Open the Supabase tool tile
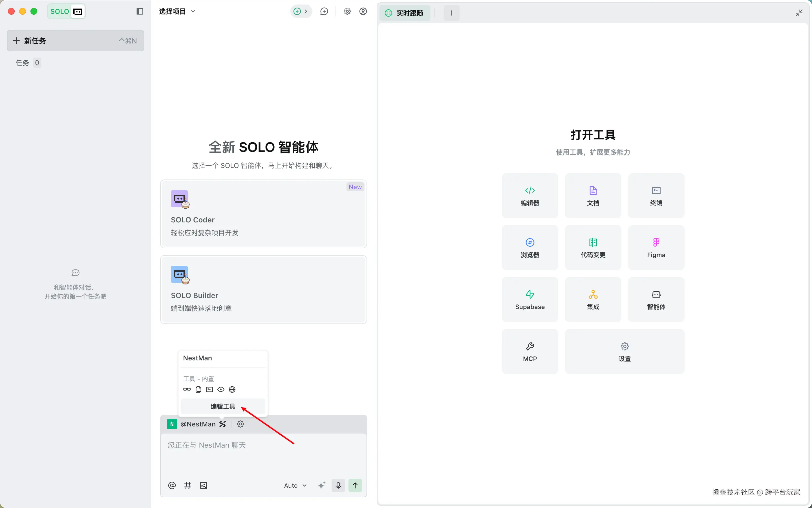Screen dimensions: 812x508 point(530,299)
